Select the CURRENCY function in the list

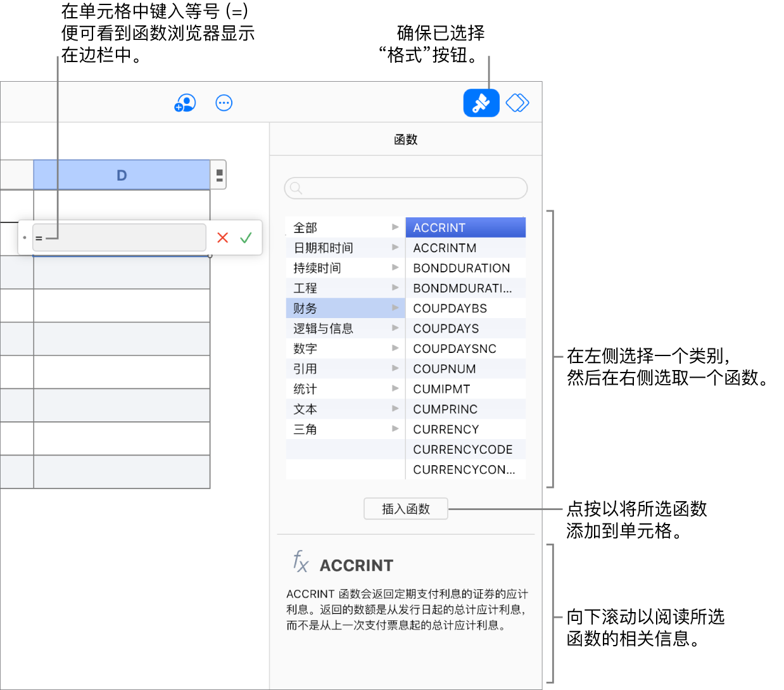coord(446,429)
